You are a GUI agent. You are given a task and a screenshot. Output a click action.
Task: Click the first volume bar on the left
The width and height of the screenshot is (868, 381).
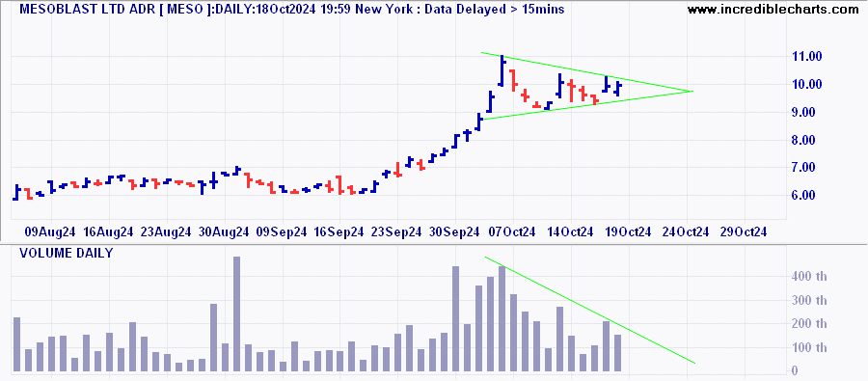click(x=16, y=344)
